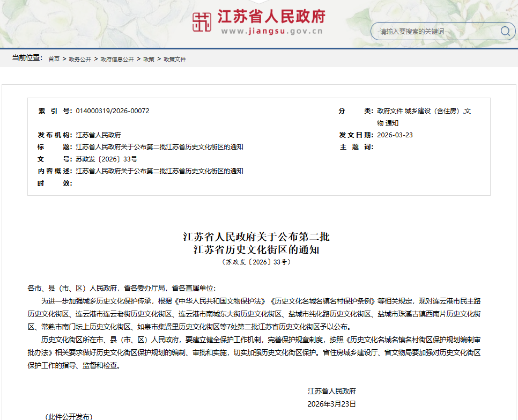
Task: Click the issue date 2026-03-23 value
Action: point(395,135)
